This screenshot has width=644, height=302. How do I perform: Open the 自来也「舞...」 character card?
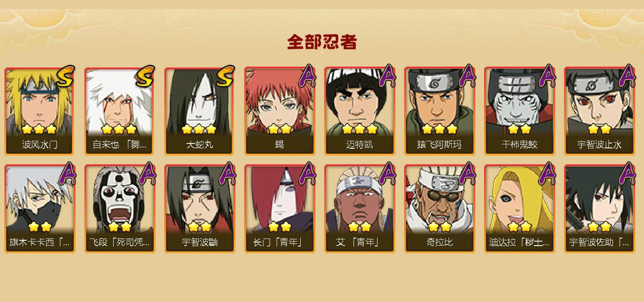(x=120, y=111)
